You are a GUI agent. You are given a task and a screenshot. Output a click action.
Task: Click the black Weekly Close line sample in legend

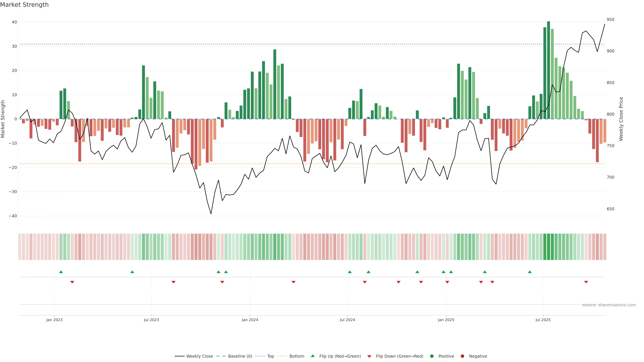click(179, 356)
